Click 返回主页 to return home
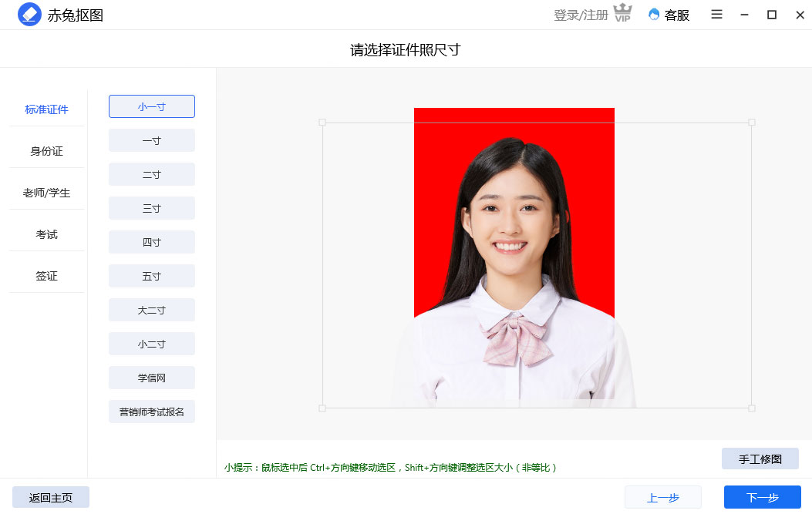The image size is (812, 514). 51,498
